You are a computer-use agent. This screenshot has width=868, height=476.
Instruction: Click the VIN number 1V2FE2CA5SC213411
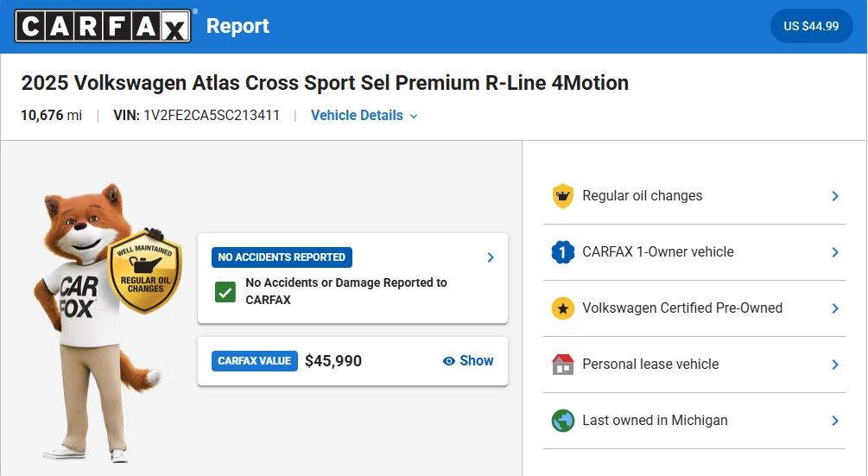coord(212,115)
